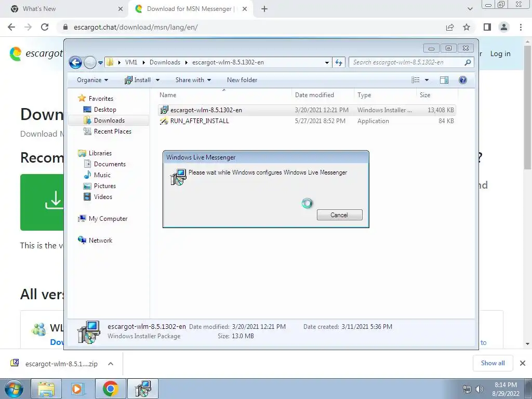
Task: Go back in Chrome
Action: [11, 27]
